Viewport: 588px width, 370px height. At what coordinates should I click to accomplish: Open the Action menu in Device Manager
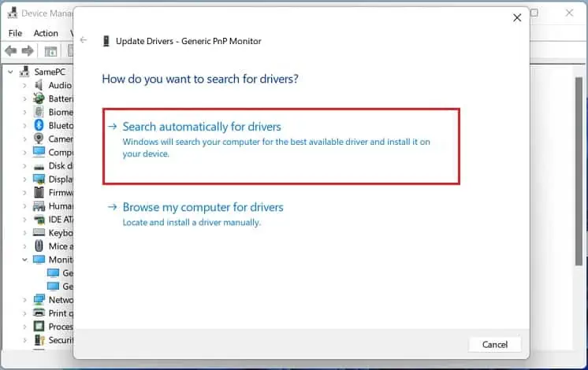46,33
